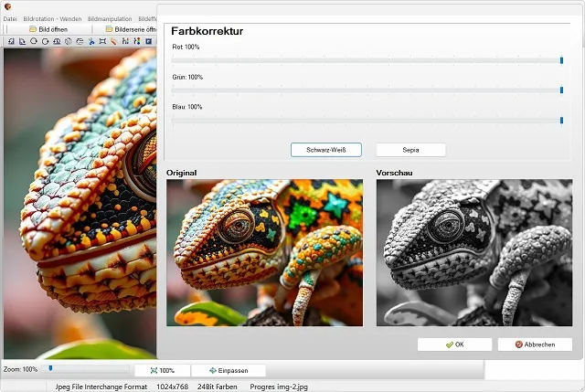Open the Bildmanipulation menu
Viewport: 585px width, 392px height.
pos(110,18)
